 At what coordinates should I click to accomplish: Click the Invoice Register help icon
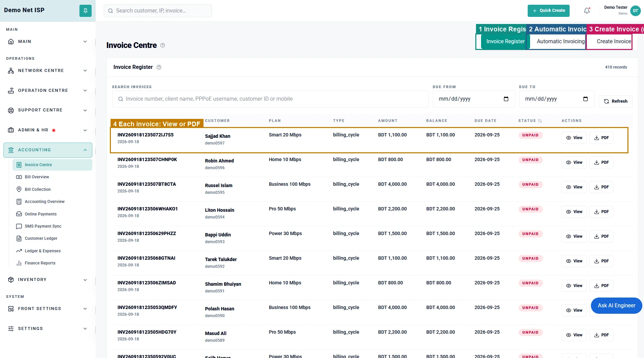(x=159, y=67)
